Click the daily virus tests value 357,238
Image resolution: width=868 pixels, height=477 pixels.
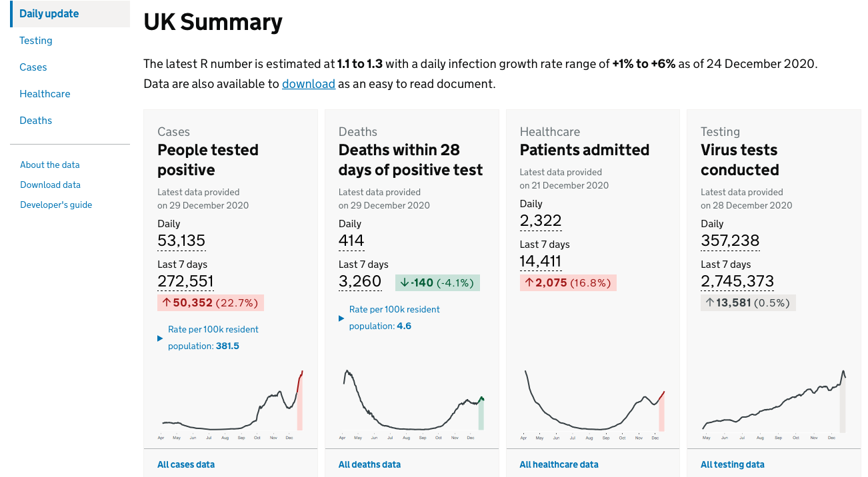click(x=730, y=240)
